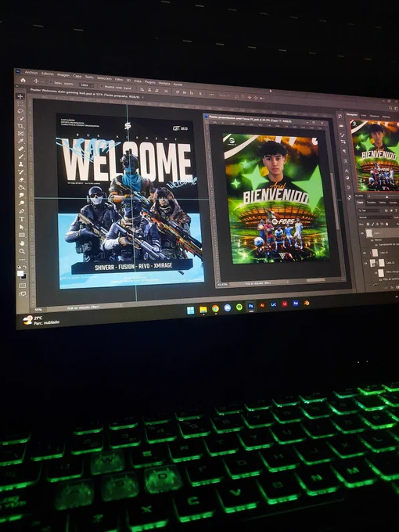This screenshot has width=399, height=532.
Task: Open Blender from the taskbar
Action: pyautogui.click(x=307, y=303)
